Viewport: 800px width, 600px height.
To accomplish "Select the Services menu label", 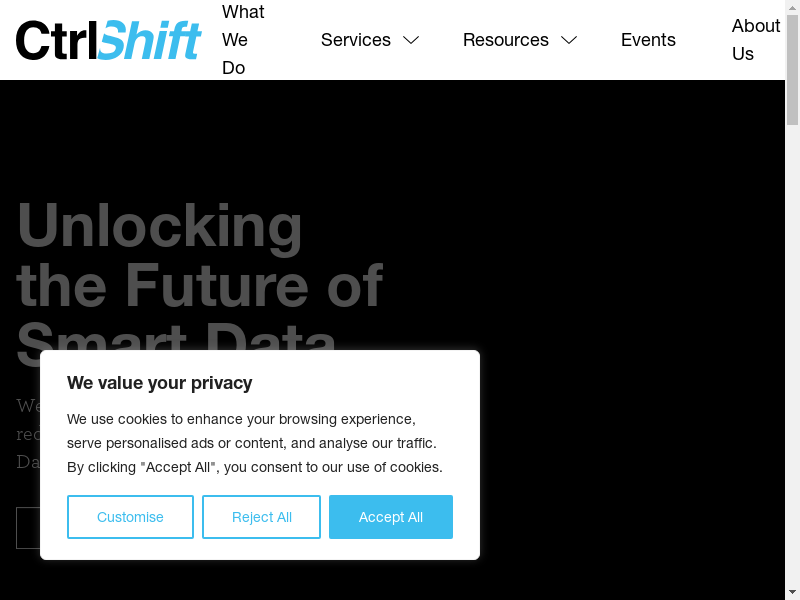I will (355, 40).
